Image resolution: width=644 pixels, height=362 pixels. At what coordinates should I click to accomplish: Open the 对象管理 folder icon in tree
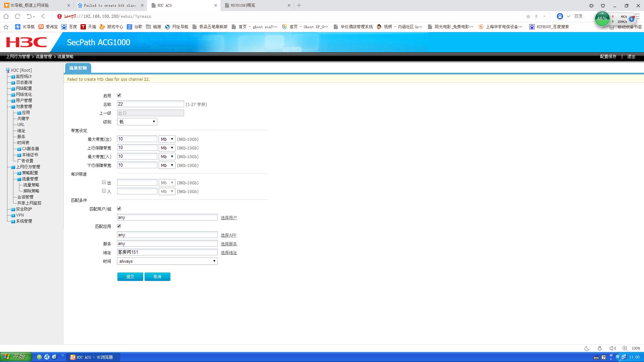[13, 107]
